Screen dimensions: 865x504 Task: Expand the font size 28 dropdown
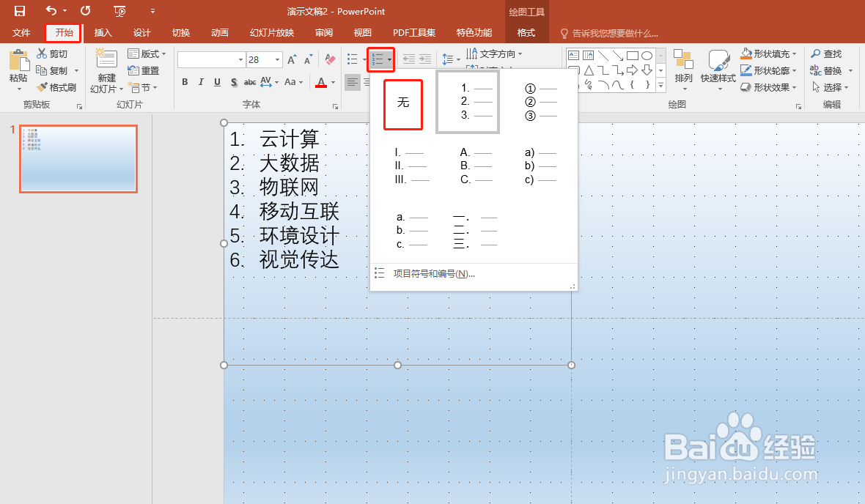(x=278, y=59)
